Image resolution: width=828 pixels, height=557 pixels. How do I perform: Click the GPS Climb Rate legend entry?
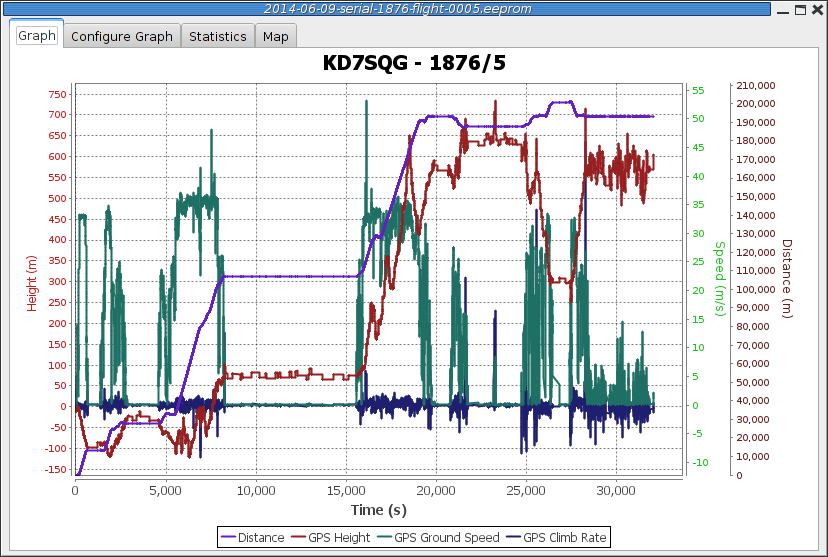coord(556,537)
